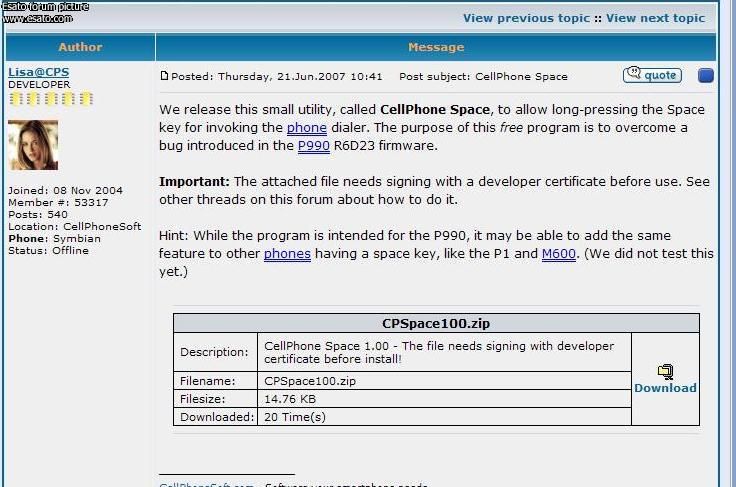Click the CPSpace100.zip attachment table title
The width and height of the screenshot is (736, 487).
coord(436,323)
